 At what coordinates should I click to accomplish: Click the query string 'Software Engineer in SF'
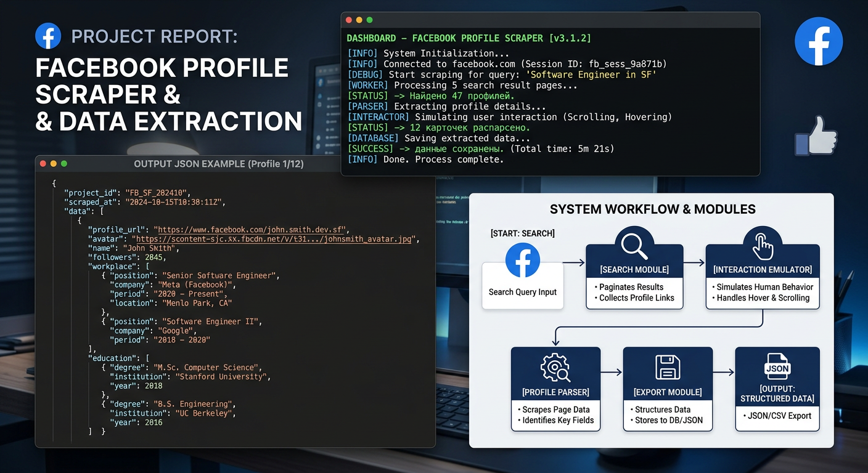pyautogui.click(x=592, y=75)
